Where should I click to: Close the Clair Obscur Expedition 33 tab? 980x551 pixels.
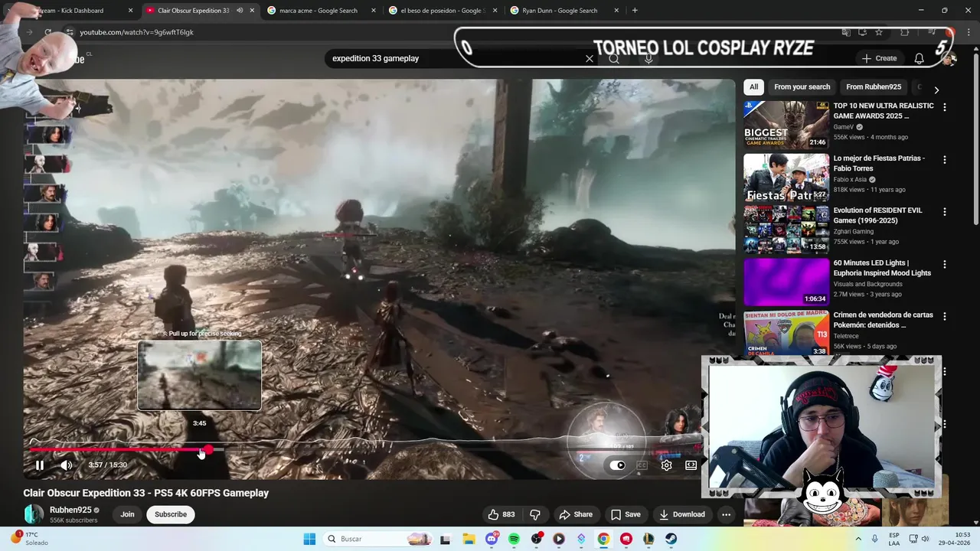point(252,11)
